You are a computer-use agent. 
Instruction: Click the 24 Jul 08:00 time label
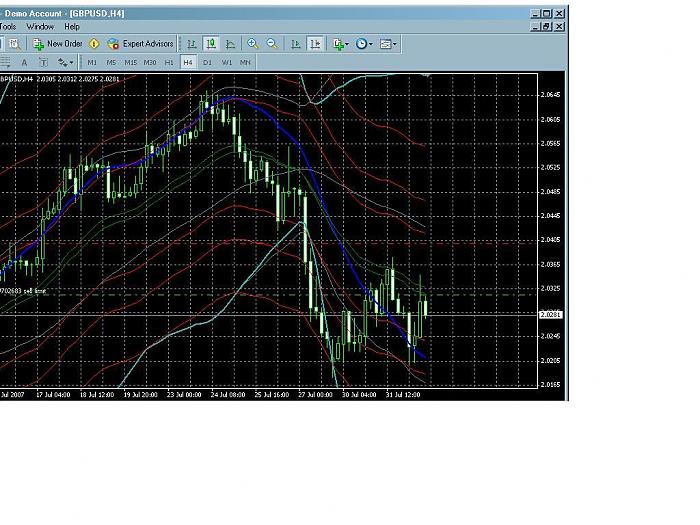tap(228, 395)
